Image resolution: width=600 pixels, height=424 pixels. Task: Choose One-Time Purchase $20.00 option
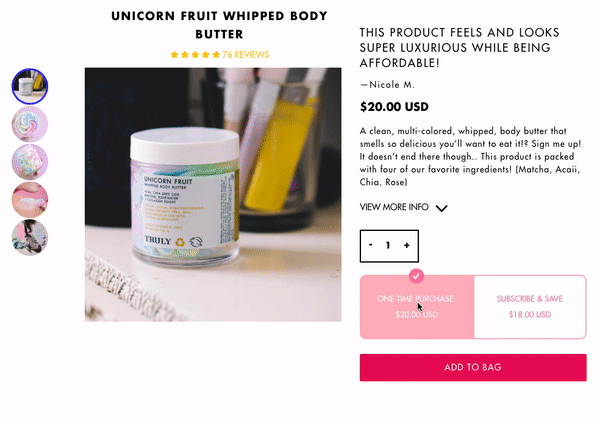[x=417, y=307]
